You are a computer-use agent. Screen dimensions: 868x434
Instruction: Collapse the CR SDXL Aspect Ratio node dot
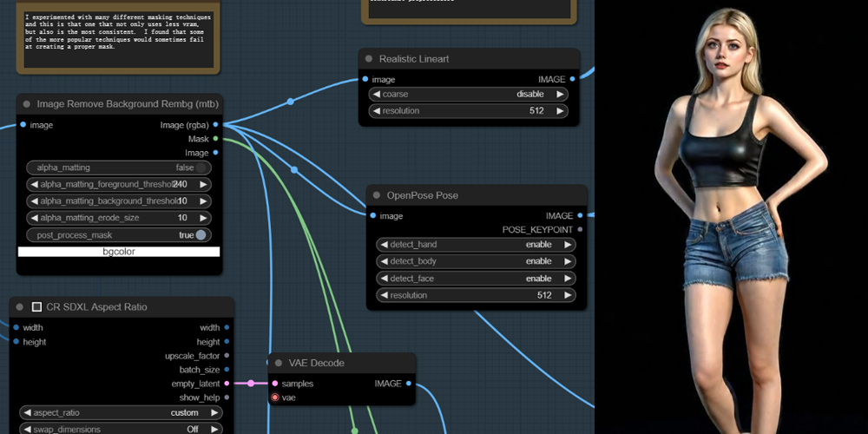20,306
